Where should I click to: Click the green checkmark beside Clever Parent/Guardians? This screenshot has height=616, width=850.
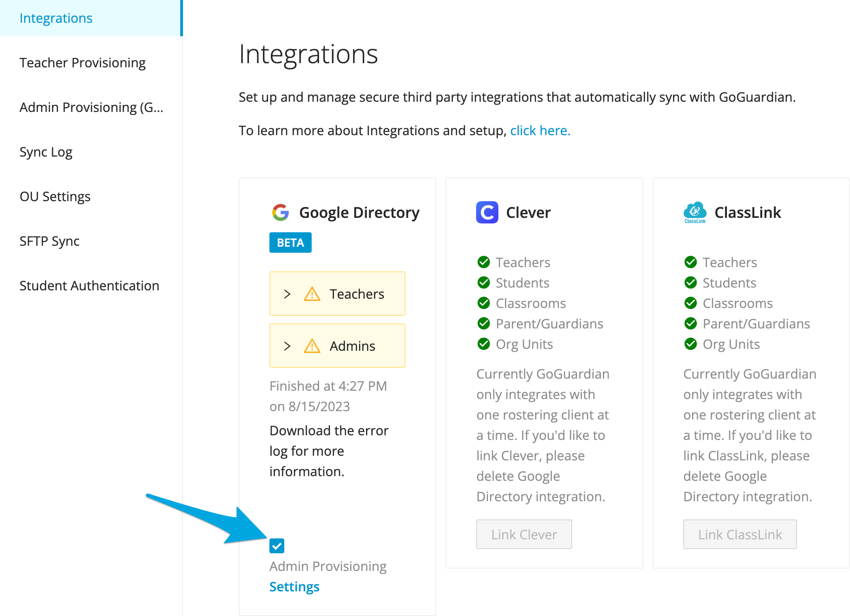point(483,324)
